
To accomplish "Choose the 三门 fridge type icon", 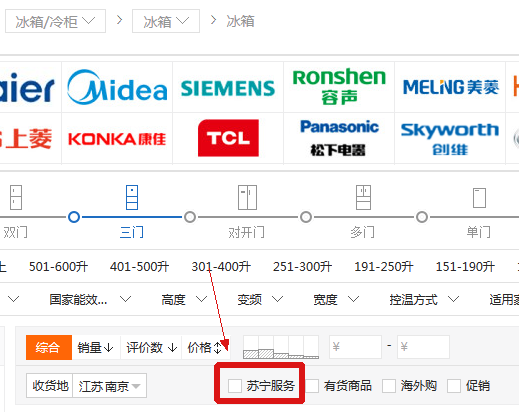I will tap(132, 197).
